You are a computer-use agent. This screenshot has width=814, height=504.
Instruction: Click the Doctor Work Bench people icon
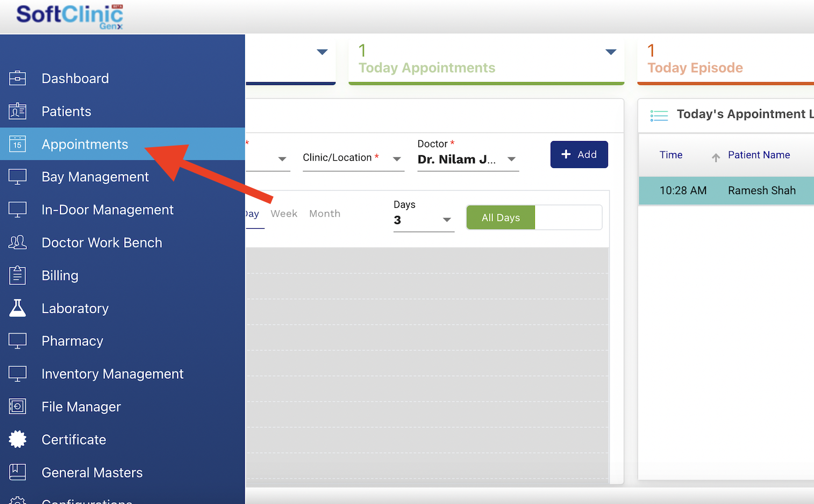click(x=17, y=242)
